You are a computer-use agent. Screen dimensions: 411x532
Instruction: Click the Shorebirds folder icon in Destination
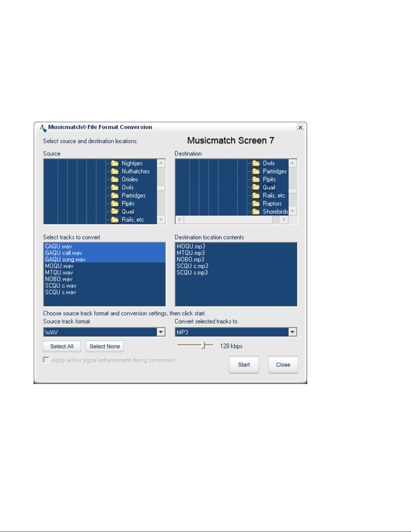pos(256,212)
